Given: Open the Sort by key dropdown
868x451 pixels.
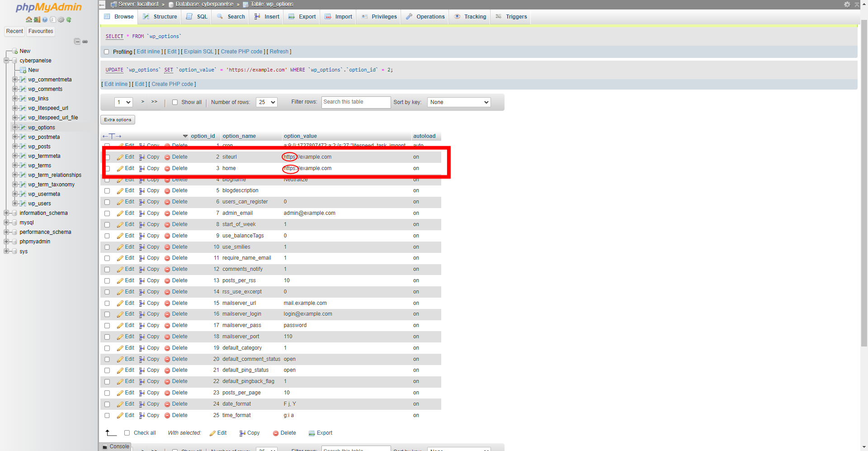Looking at the screenshot, I should click(x=459, y=102).
